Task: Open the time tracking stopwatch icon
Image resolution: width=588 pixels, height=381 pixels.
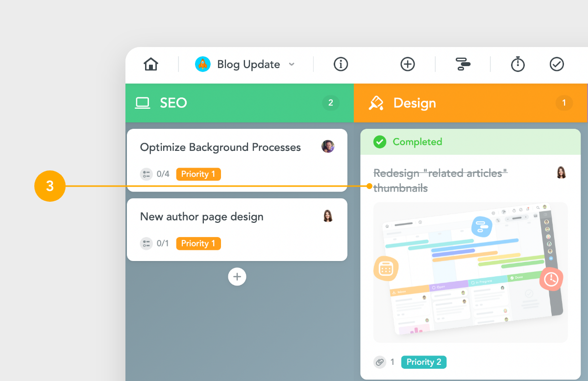Action: click(518, 64)
